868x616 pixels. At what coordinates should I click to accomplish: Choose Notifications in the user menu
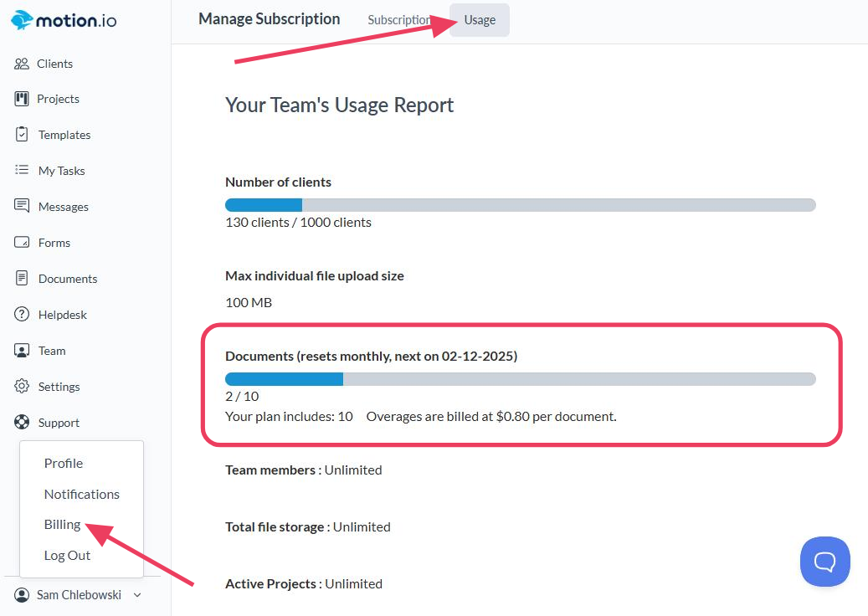[82, 495]
